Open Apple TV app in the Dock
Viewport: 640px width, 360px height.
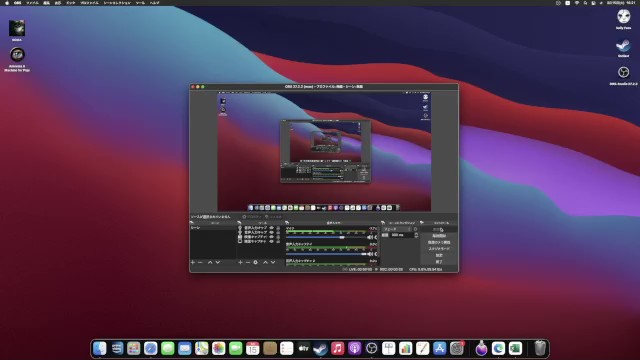[x=303, y=349]
